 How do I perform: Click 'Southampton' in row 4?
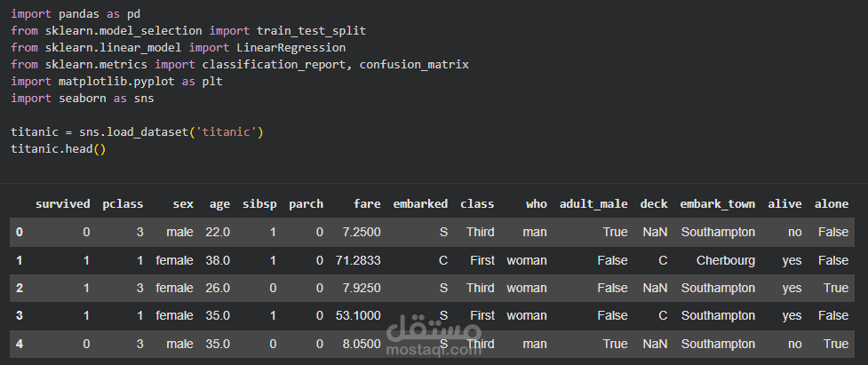[718, 344]
